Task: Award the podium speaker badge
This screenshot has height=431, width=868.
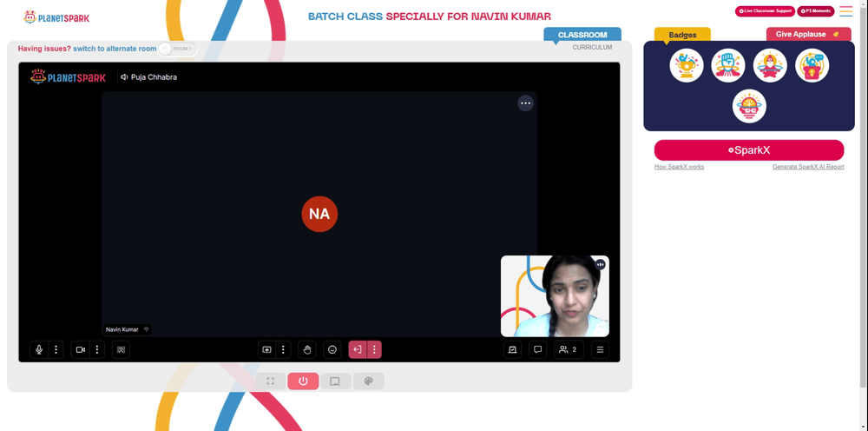Action: tap(812, 65)
